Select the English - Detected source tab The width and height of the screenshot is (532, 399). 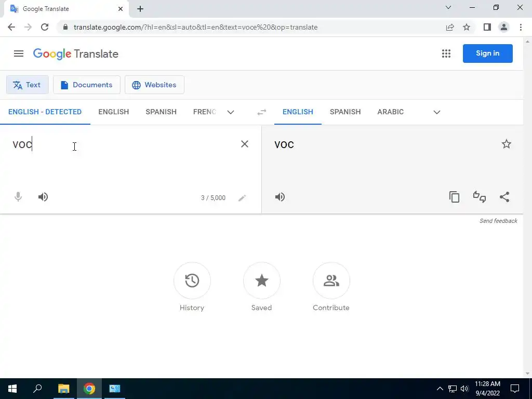tap(45, 112)
